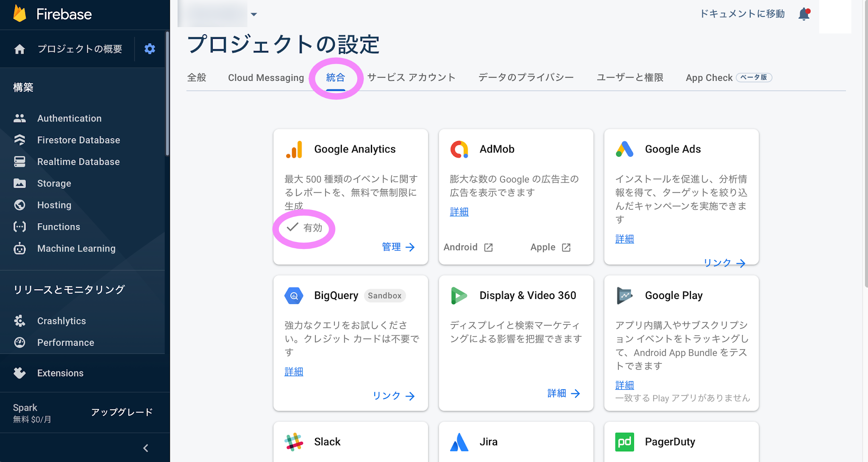Click the Authentication people icon
868x462 pixels.
click(19, 118)
